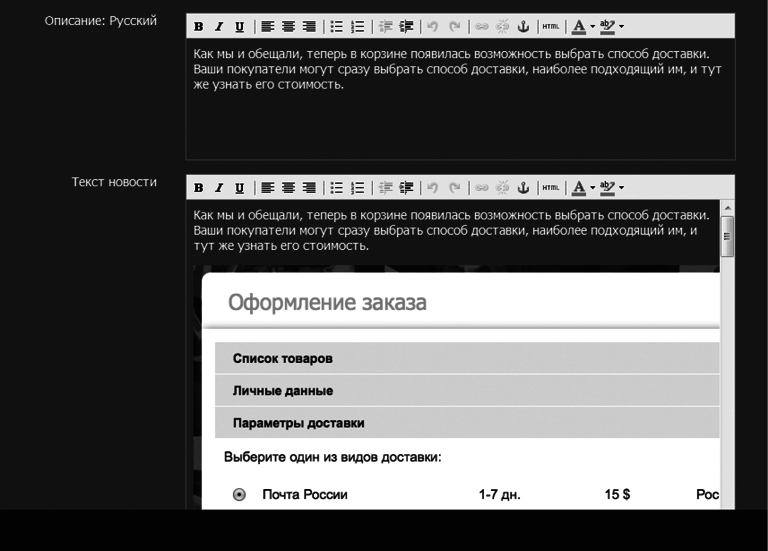Open the highlight color dropdown in the Описание editor

point(622,26)
